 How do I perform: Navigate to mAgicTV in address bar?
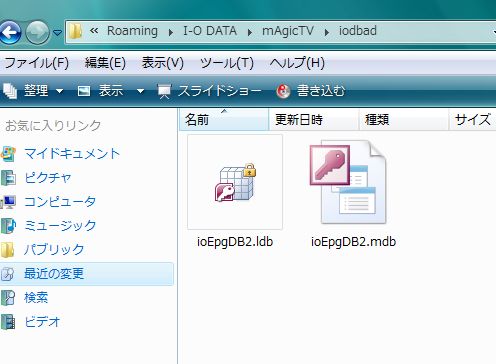tap(288, 31)
